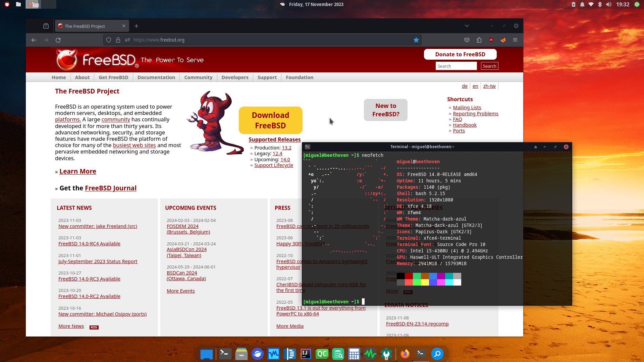This screenshot has height=362, width=644.
Task: Click the terminal window menu arrow button
Action: pos(536,147)
